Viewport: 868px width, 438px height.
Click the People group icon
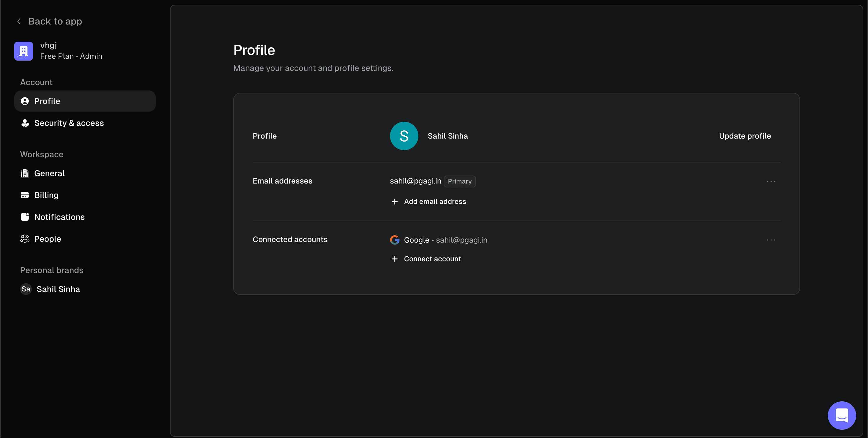(25, 239)
